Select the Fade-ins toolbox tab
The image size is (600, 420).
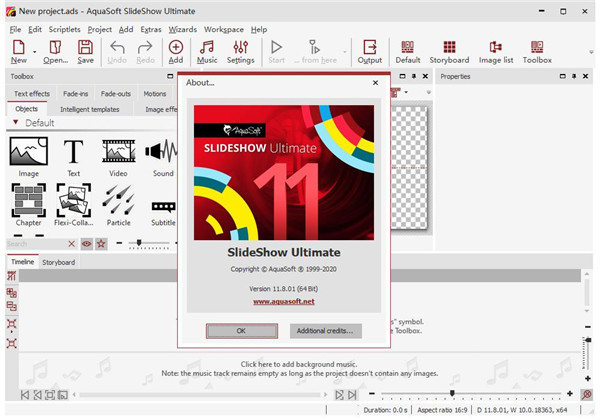[75, 94]
